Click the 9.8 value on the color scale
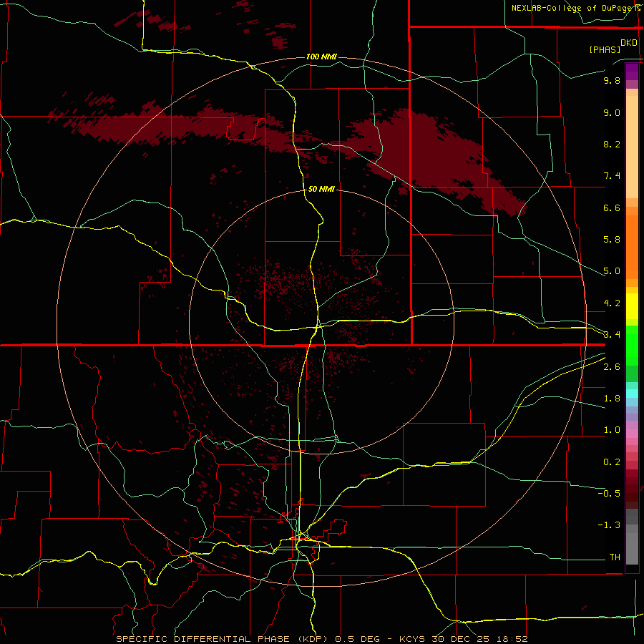Viewport: 644px width, 644px height. tap(612, 80)
